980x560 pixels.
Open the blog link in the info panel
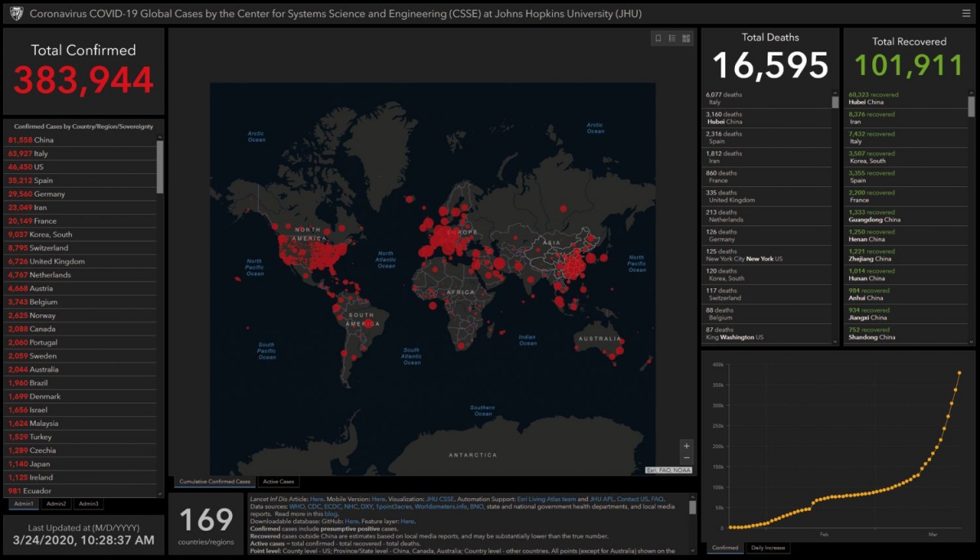(332, 513)
